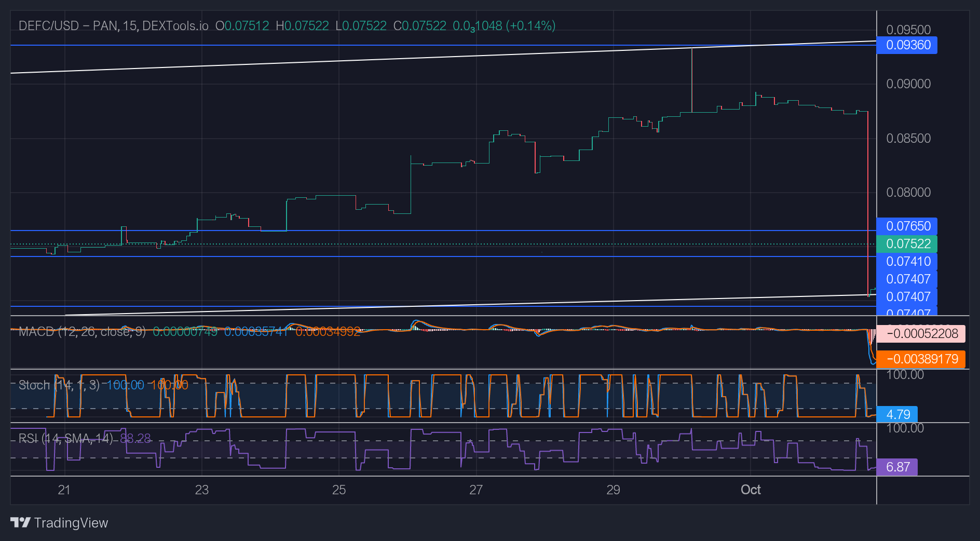The height and width of the screenshot is (541, 980).
Task: Click the 0.09360 blue price label
Action: [x=907, y=45]
